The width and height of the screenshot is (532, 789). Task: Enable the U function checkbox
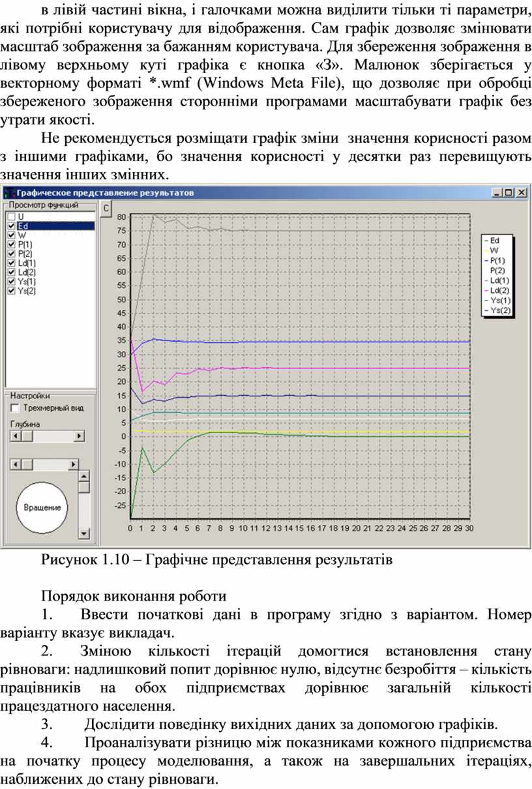(11, 216)
